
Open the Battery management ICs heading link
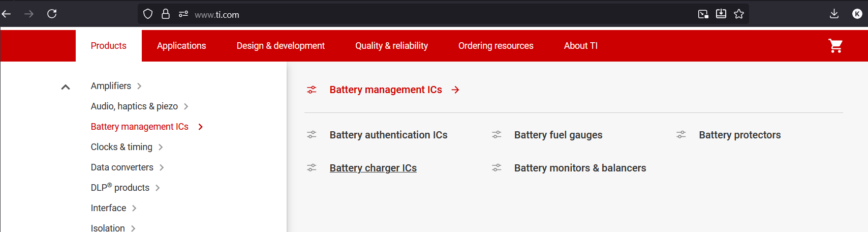pyautogui.click(x=386, y=90)
